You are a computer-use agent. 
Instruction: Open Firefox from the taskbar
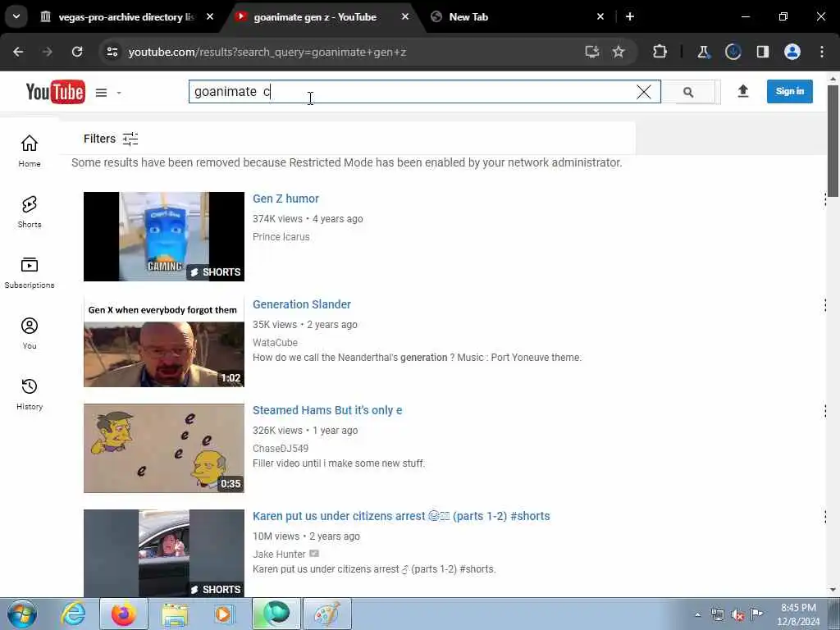(x=123, y=614)
